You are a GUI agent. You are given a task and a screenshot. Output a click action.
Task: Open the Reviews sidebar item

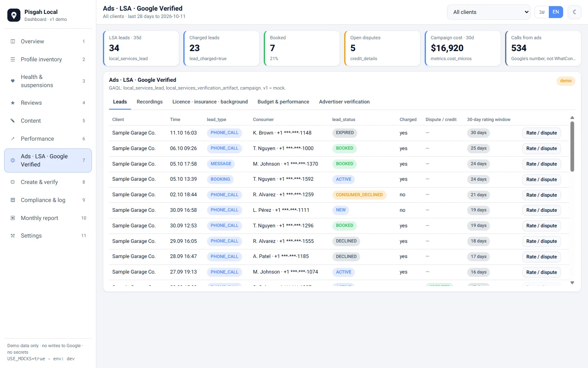(48, 103)
